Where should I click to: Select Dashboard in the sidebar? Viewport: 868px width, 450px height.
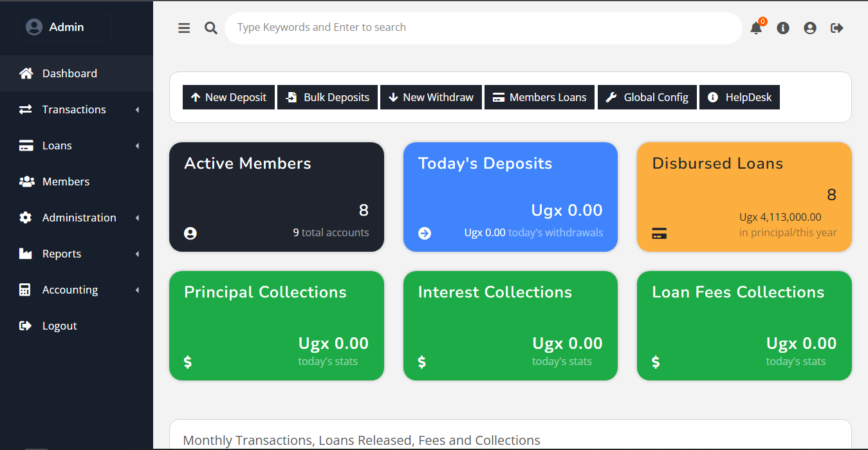69,73
